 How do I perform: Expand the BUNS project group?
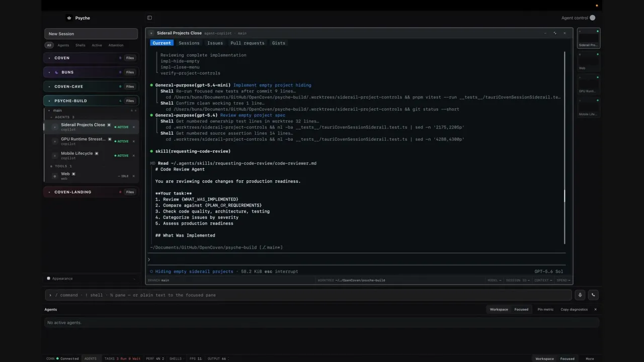pos(49,72)
